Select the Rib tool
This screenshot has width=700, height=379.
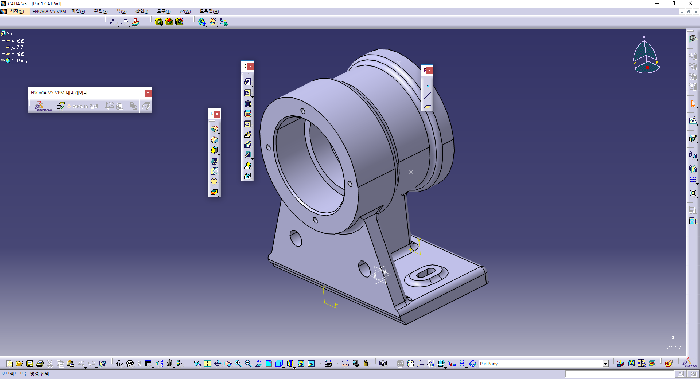(x=247, y=134)
